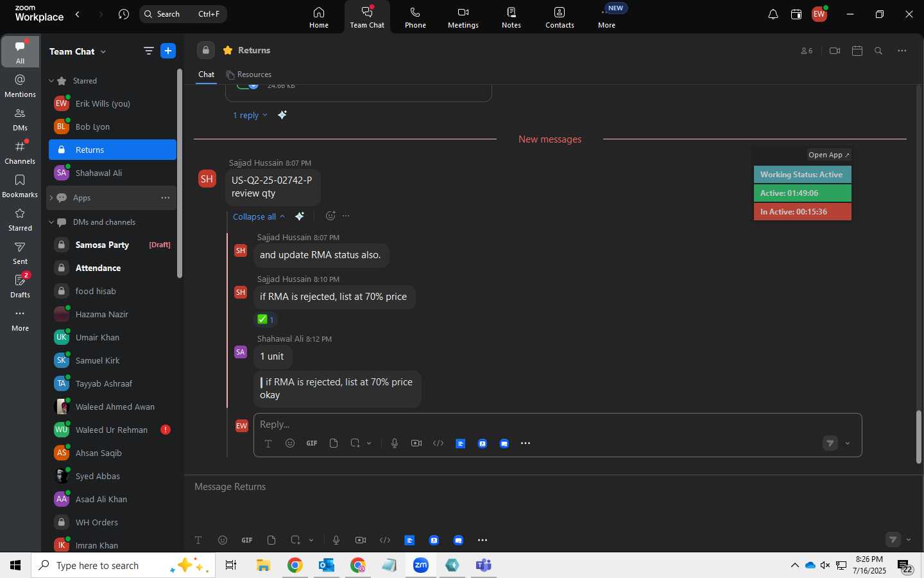Start a video meeting from Returns header
924x578 pixels.
(835, 51)
